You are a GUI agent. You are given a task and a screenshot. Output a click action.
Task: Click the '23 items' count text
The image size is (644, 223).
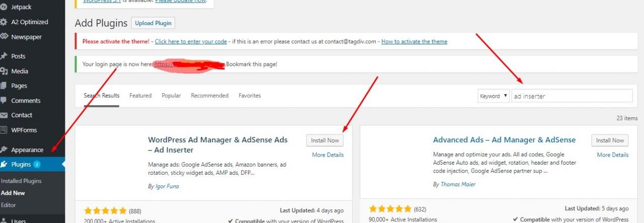[627, 118]
